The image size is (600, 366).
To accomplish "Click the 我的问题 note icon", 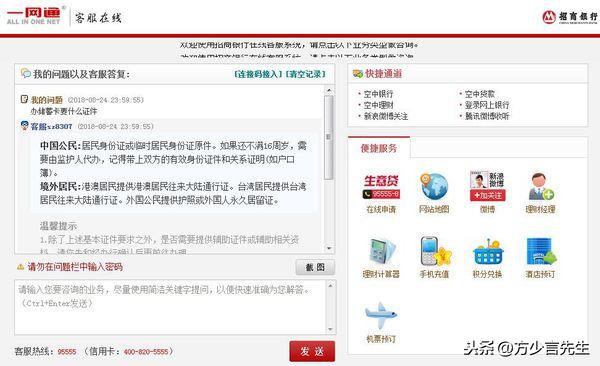I will coord(24,100).
